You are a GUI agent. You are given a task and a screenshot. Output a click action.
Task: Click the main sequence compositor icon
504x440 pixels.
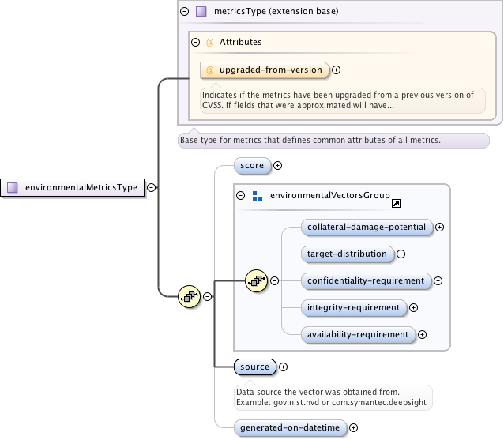(x=189, y=297)
